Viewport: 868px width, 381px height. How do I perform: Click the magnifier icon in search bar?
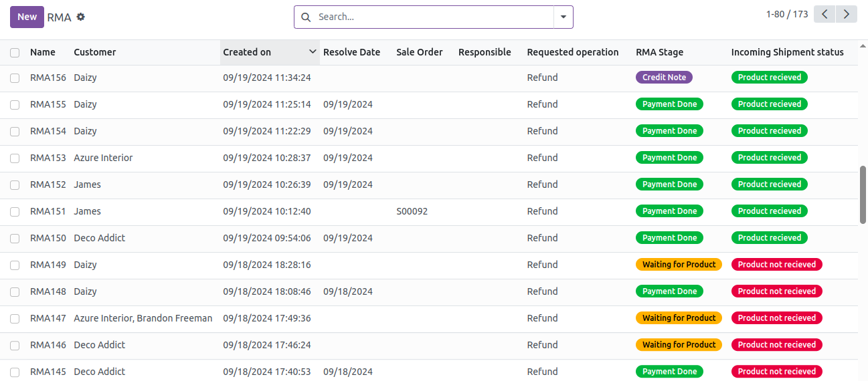pos(306,17)
